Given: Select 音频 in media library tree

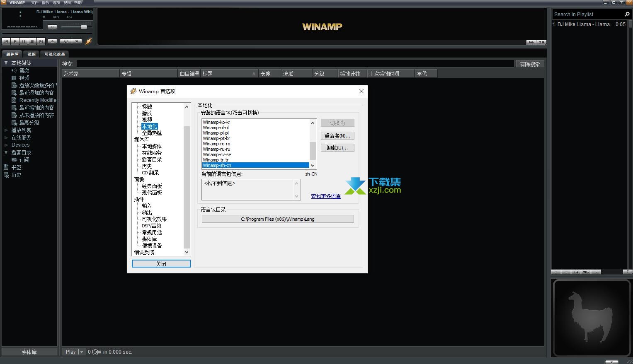Looking at the screenshot, I should [x=24, y=70].
